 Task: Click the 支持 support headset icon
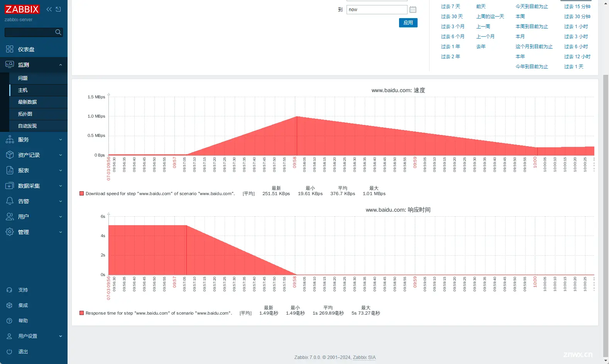point(9,290)
